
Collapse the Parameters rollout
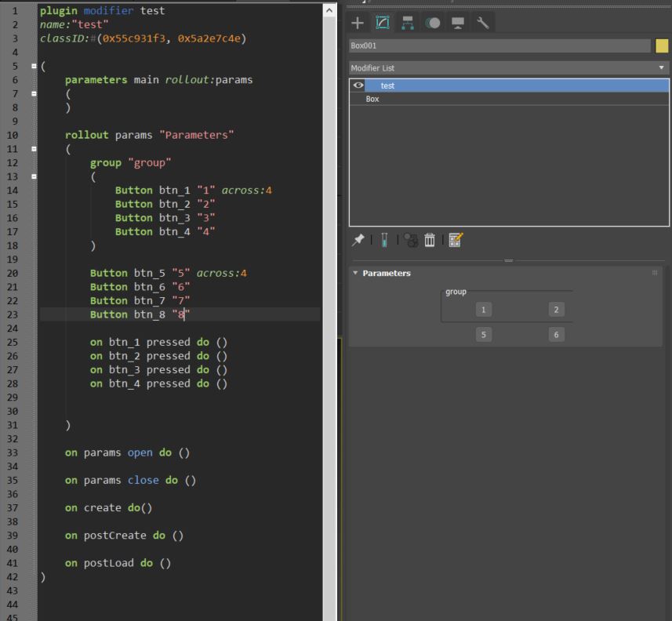point(355,273)
